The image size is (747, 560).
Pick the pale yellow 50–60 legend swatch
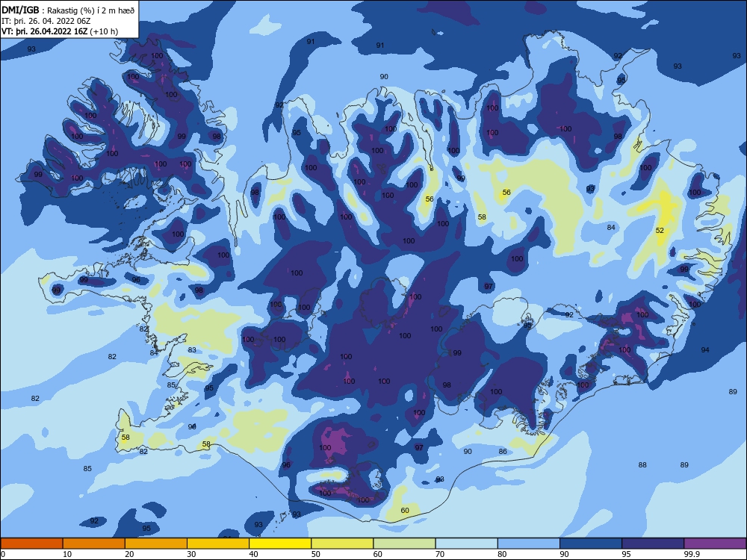click(x=343, y=544)
